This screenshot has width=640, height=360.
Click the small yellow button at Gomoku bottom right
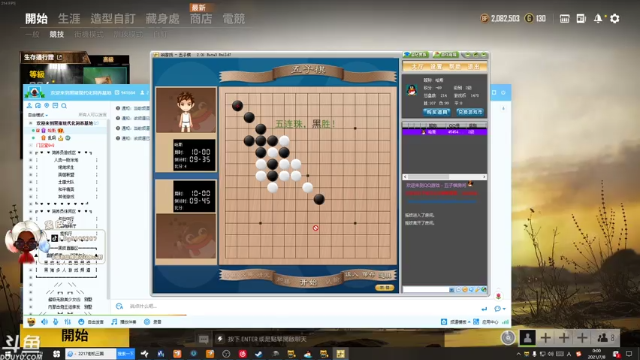(x=384, y=288)
